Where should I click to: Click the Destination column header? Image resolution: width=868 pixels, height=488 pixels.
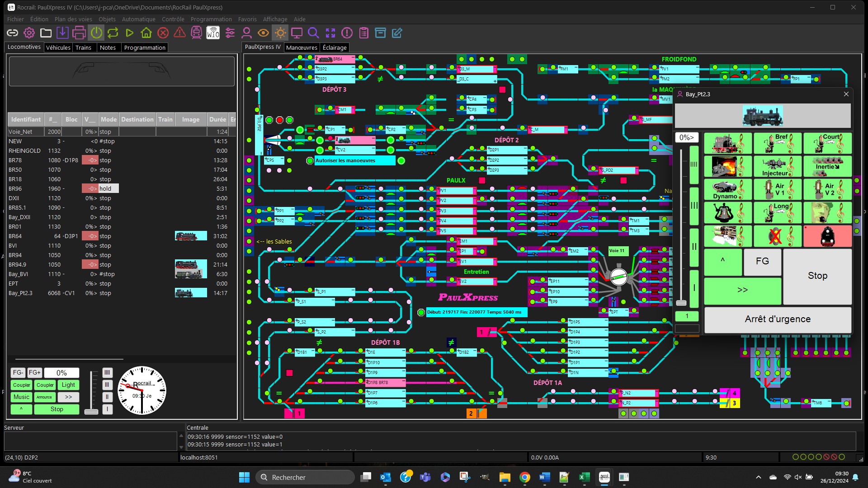coord(137,119)
